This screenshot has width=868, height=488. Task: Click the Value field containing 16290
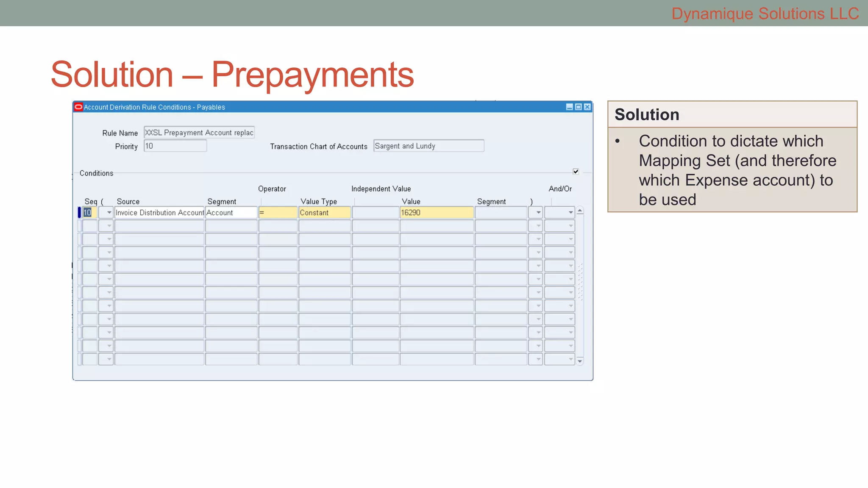pos(436,213)
